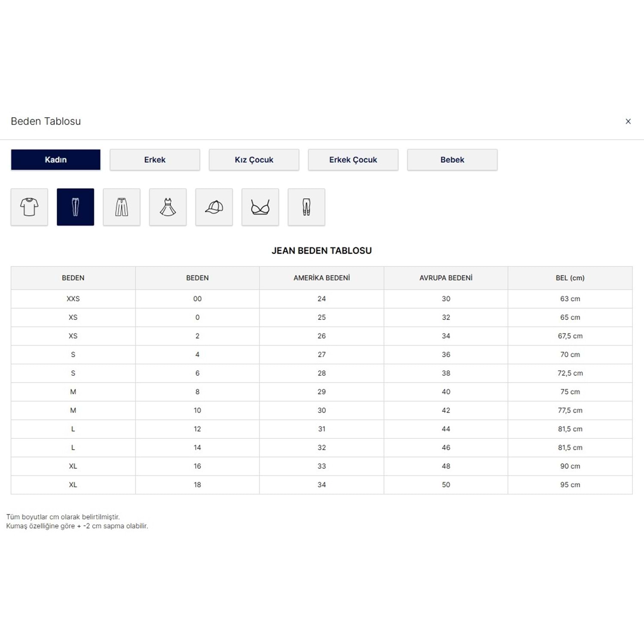644x644 pixels.
Task: Show the Bebek size chart tab
Action: click(x=452, y=160)
